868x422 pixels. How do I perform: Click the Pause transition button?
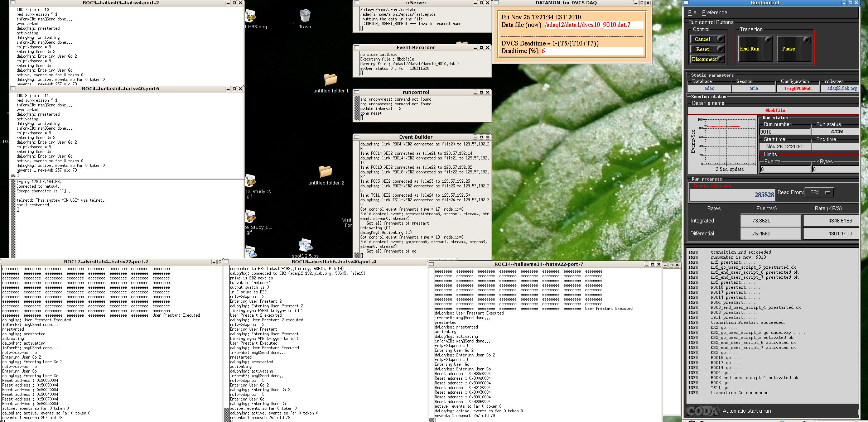click(794, 49)
